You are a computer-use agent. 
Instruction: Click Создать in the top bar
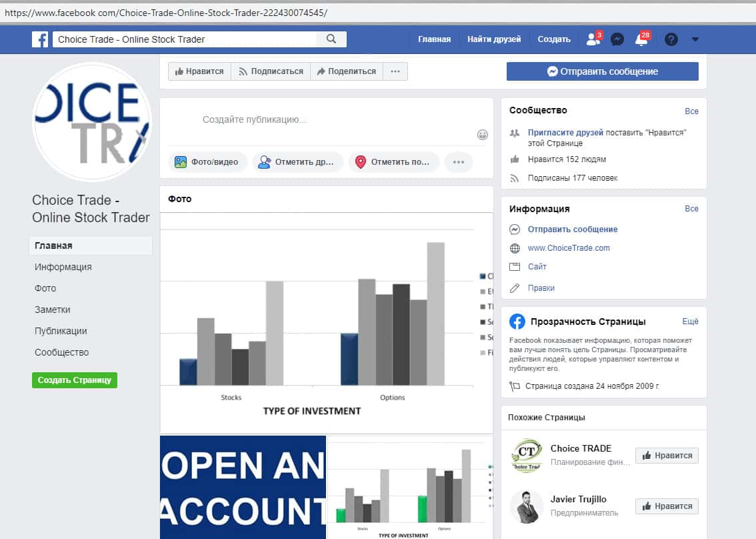point(554,39)
